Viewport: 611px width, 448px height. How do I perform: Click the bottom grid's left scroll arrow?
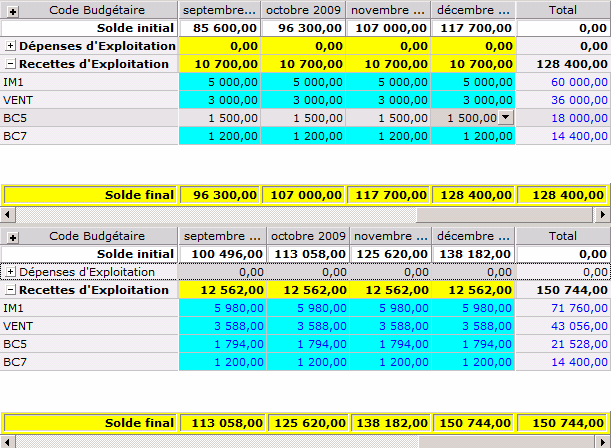(7, 441)
